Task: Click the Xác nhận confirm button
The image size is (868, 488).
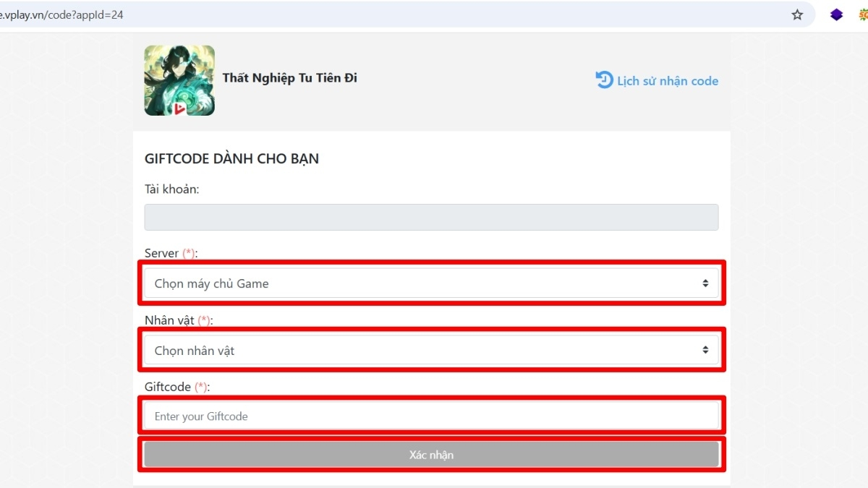Action: 431,455
